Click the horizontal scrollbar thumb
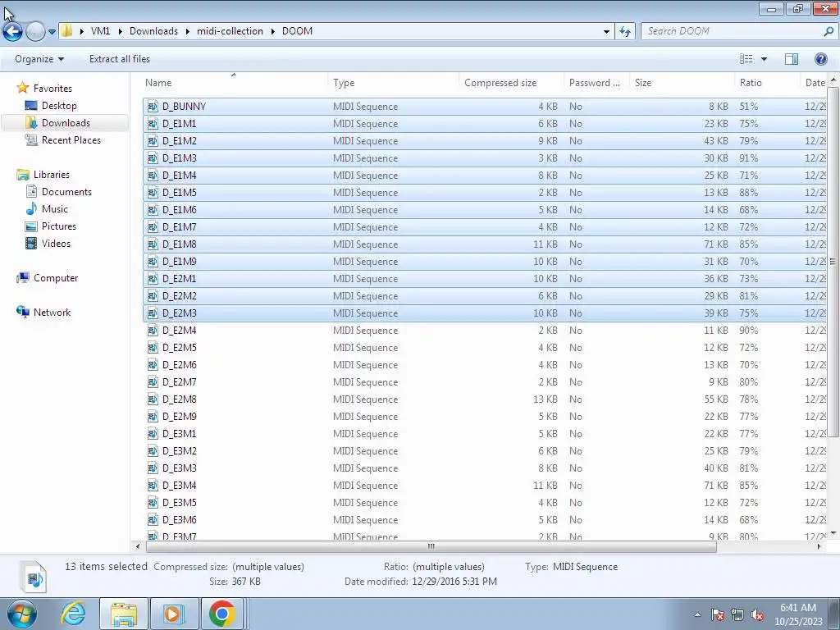The height and width of the screenshot is (630, 840). (x=431, y=546)
